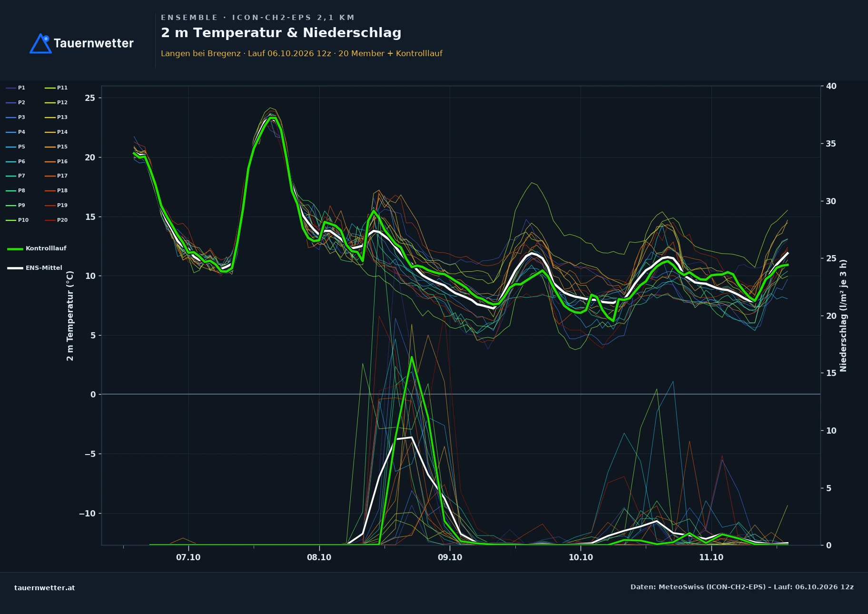Click the 'Niederschlag (l/m² je 3 h)' axis title

coord(843,316)
